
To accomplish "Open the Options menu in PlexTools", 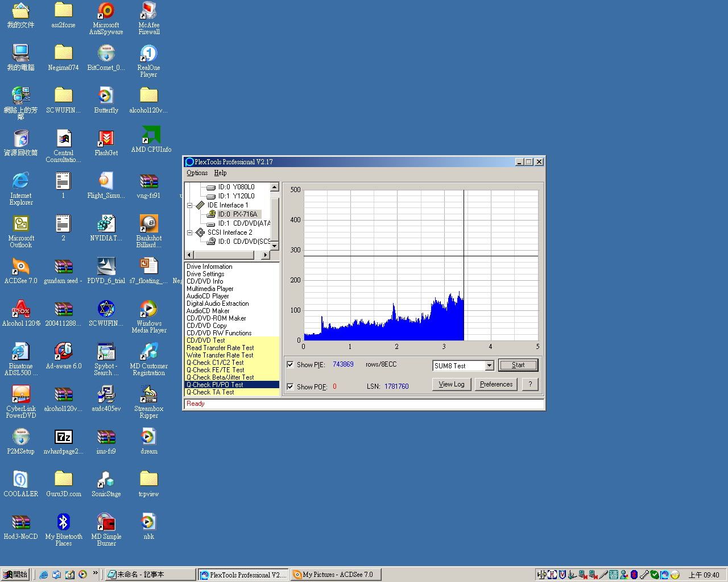I will (197, 173).
